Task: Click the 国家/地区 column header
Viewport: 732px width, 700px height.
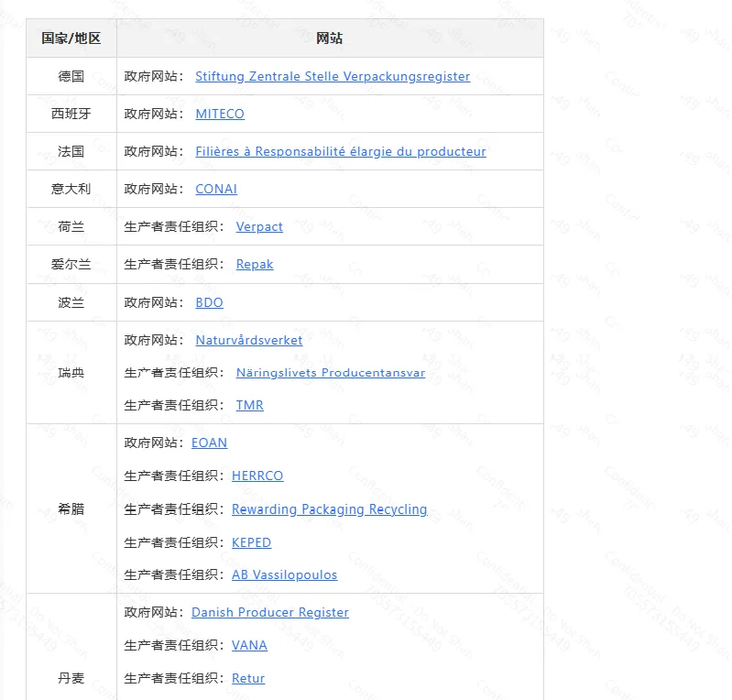Action: pyautogui.click(x=71, y=38)
